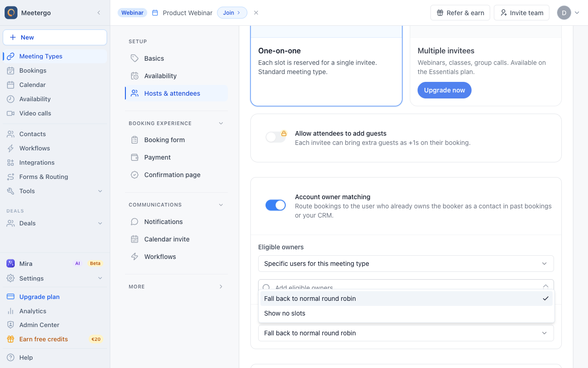Toggle Allow attendees to add guests
Viewport: 588px width, 368px height.
[x=276, y=137]
